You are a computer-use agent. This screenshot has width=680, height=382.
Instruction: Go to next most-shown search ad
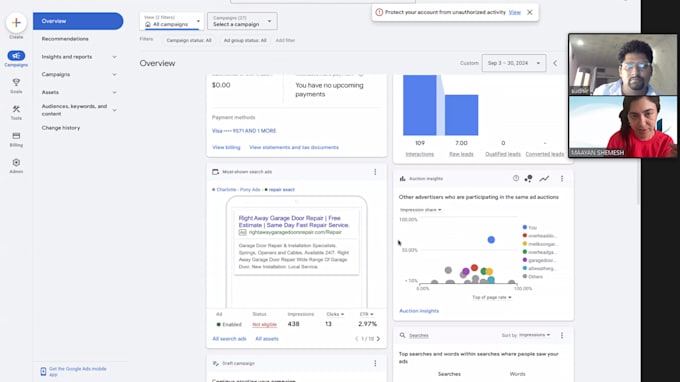click(378, 339)
